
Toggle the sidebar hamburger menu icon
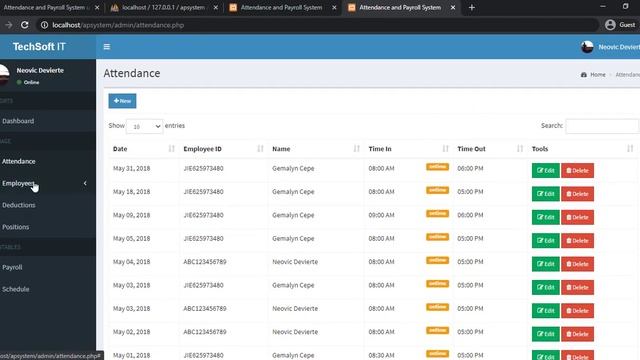(x=107, y=47)
